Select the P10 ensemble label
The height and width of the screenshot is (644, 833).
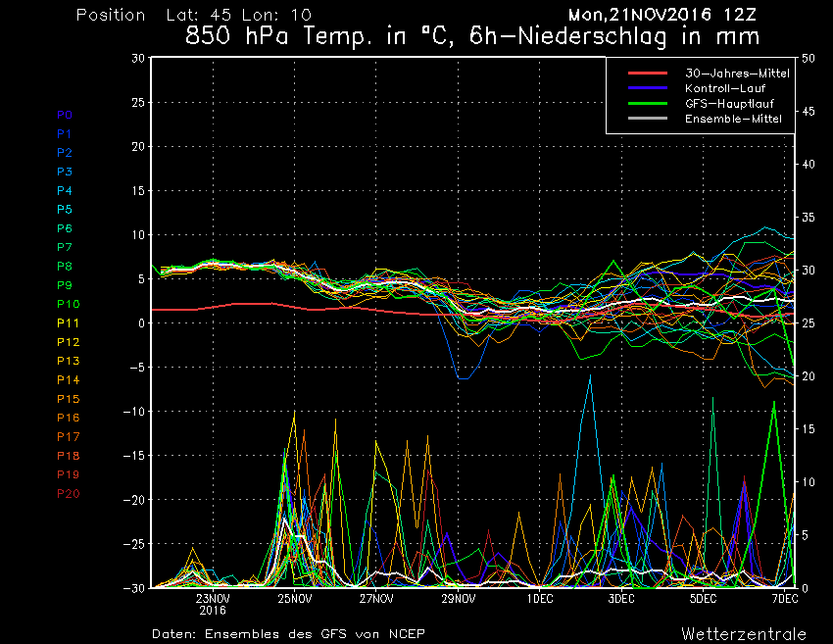point(68,304)
